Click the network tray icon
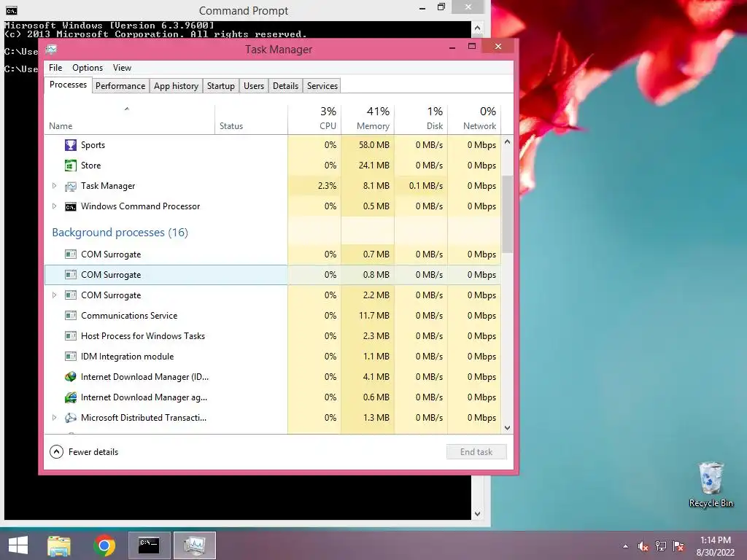This screenshot has height=560, width=747. click(x=661, y=546)
